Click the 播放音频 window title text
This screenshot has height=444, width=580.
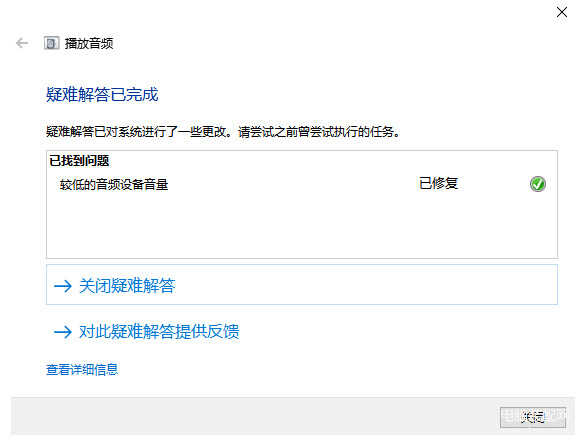coord(89,43)
